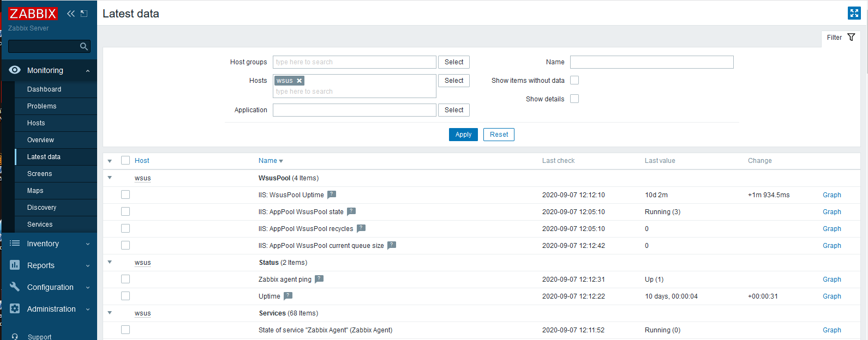Toggle select-all checkbox in table header
Image resolution: width=868 pixels, height=340 pixels.
(125, 160)
